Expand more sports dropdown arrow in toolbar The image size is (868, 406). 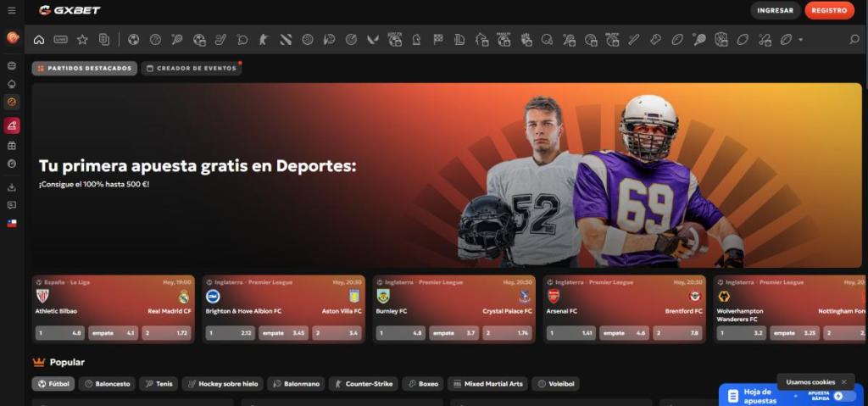coord(800,40)
